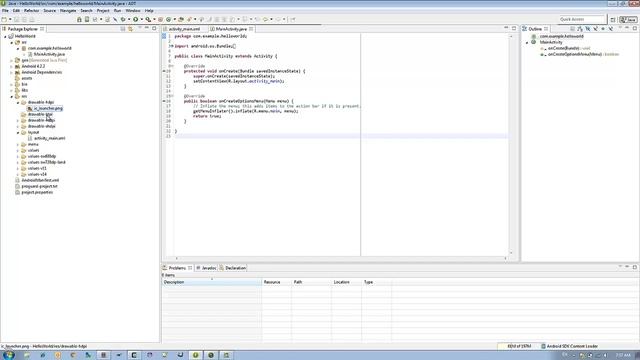This screenshot has height=360, width=640.
Task: Open the Android Virtual Device Manager icon
Action: (x=87, y=19)
